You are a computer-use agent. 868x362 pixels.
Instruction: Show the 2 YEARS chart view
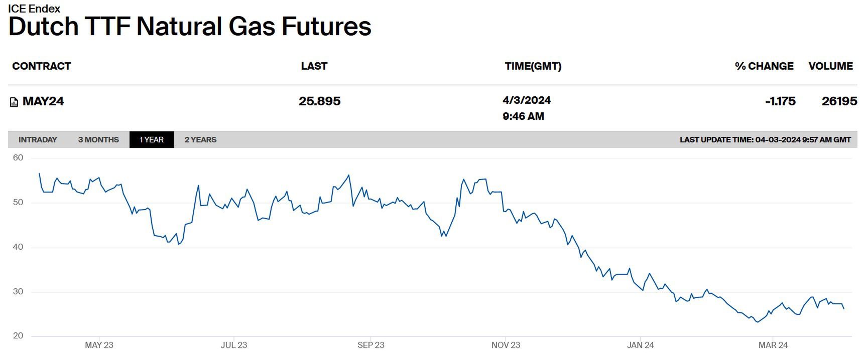200,140
